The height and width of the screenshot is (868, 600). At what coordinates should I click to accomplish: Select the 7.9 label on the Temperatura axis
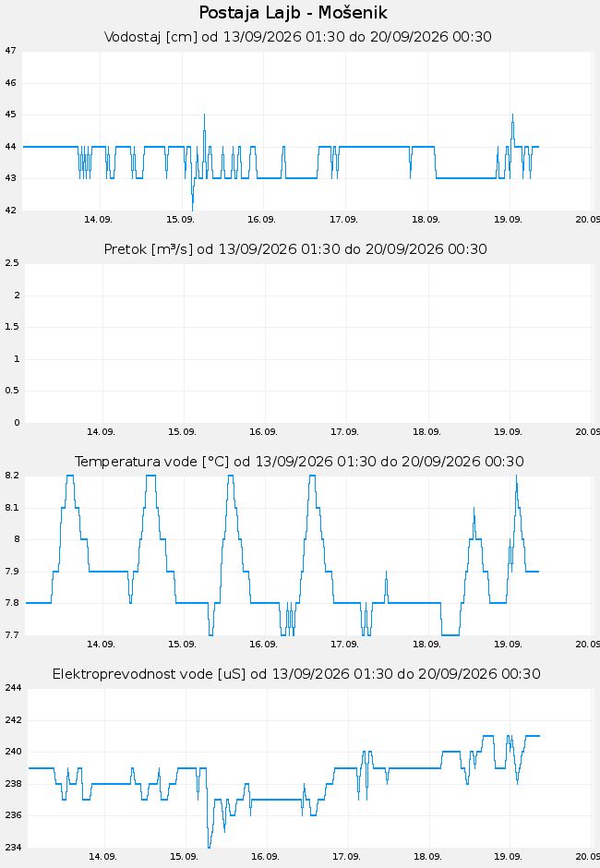[x=12, y=572]
